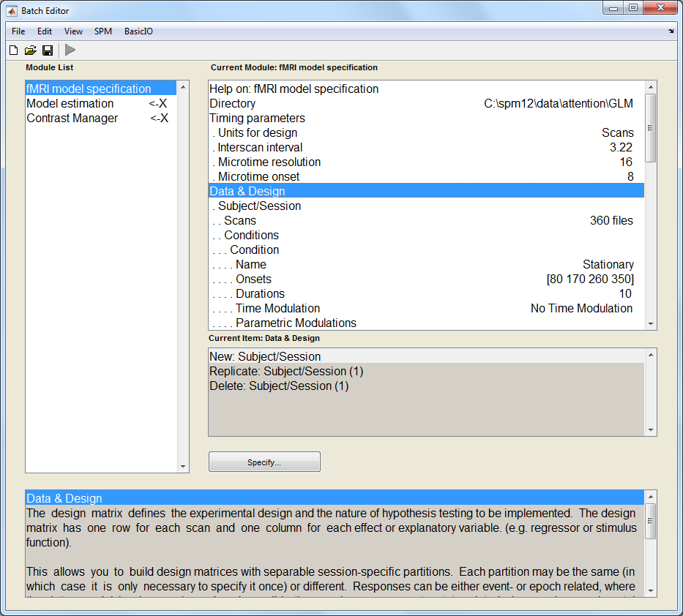Image resolution: width=683 pixels, height=616 pixels.
Task: Open the File menu
Action: 18,31
